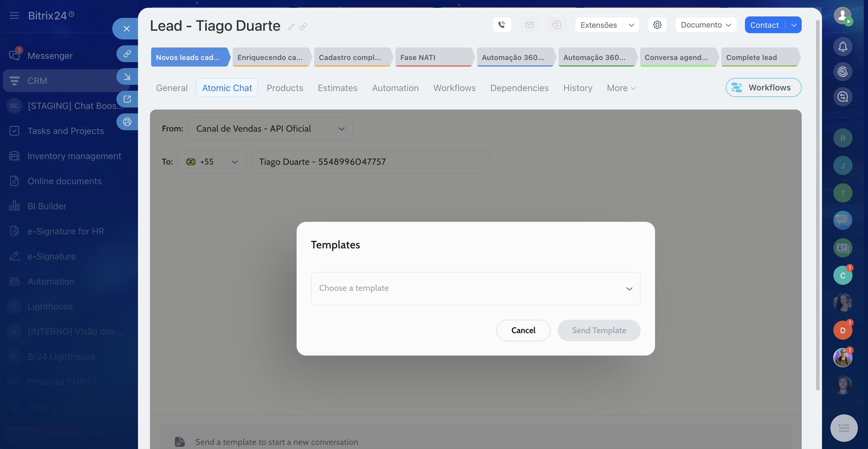868x449 pixels.
Task: Open user avatar with C initial
Action: click(x=842, y=275)
